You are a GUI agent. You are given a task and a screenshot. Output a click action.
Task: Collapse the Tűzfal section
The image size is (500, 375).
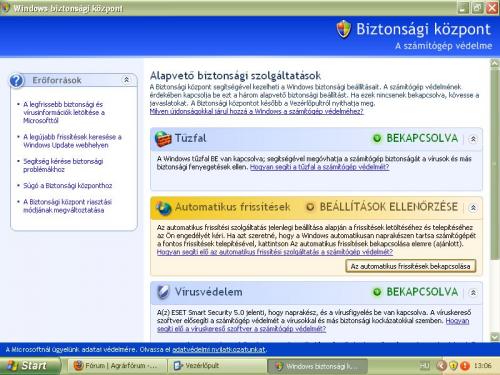click(x=473, y=139)
